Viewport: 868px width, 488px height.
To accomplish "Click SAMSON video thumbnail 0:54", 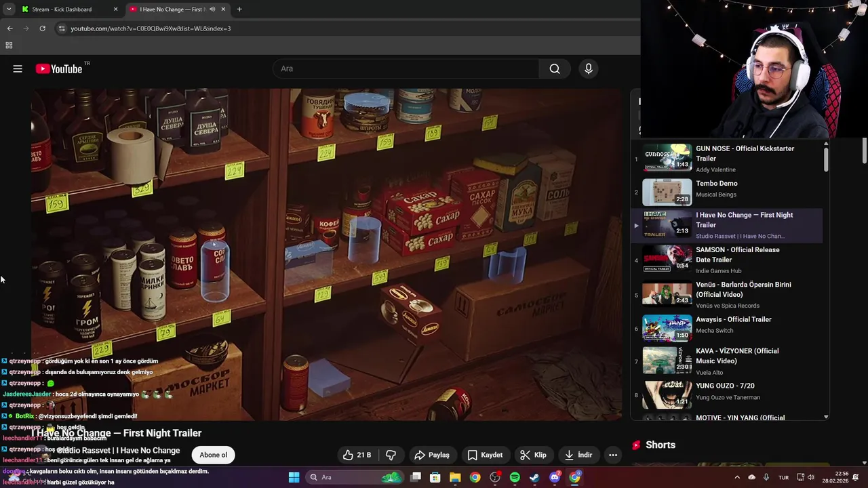I will coord(667,258).
